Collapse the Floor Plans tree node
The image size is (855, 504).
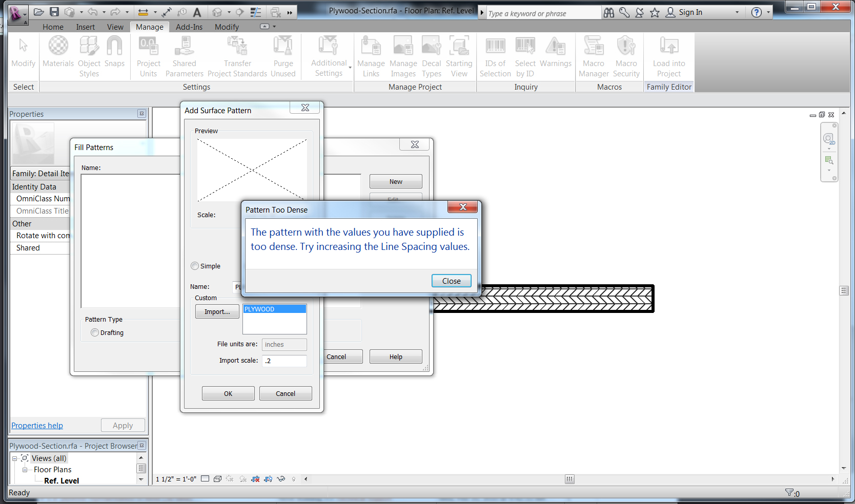(24, 470)
